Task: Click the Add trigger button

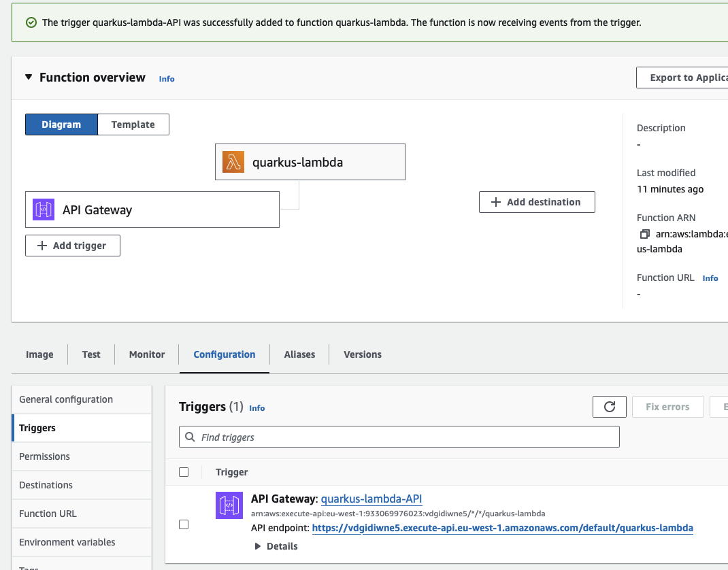Action: click(x=73, y=246)
